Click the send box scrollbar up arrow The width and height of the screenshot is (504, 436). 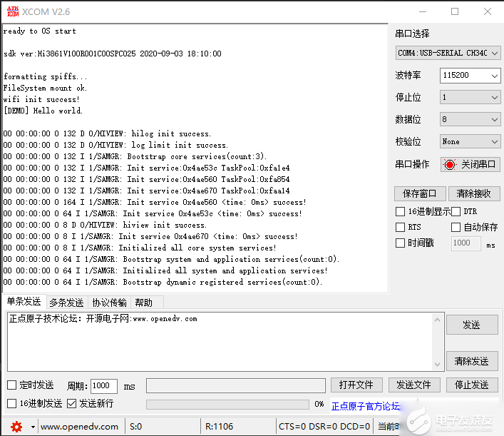pyautogui.click(x=438, y=320)
